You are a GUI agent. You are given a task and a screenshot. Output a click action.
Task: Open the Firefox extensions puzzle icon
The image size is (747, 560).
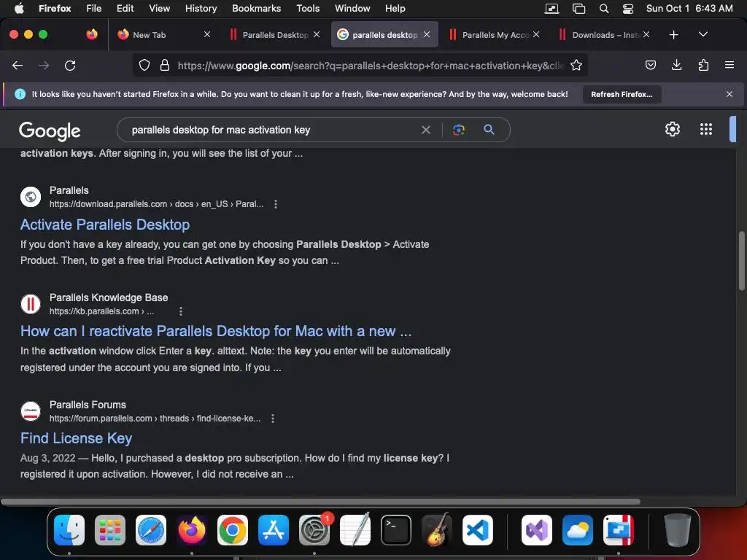[703, 65]
